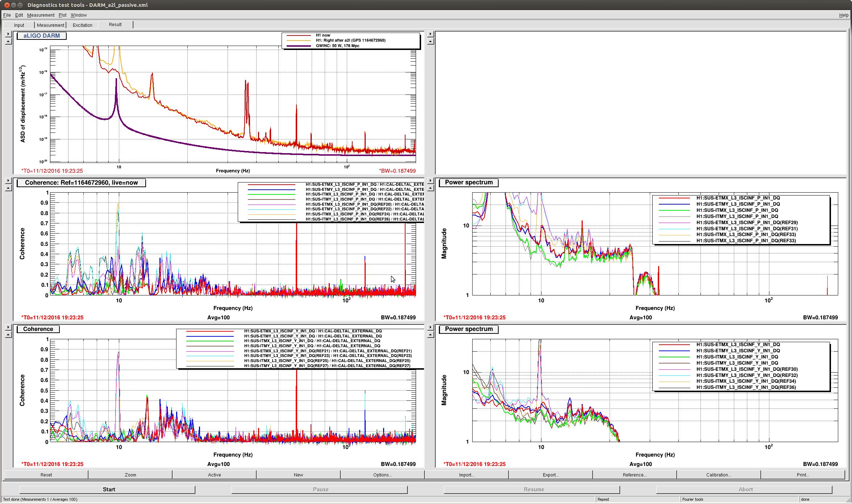The width and height of the screenshot is (852, 504).
Task: Switch to the Excitation tab
Action: pos(82,25)
